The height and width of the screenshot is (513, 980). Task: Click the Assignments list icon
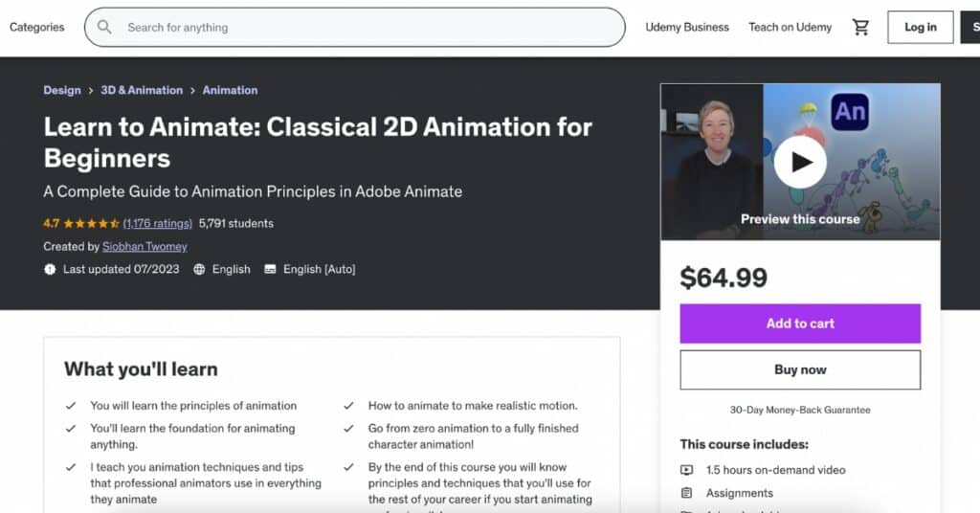tap(686, 493)
